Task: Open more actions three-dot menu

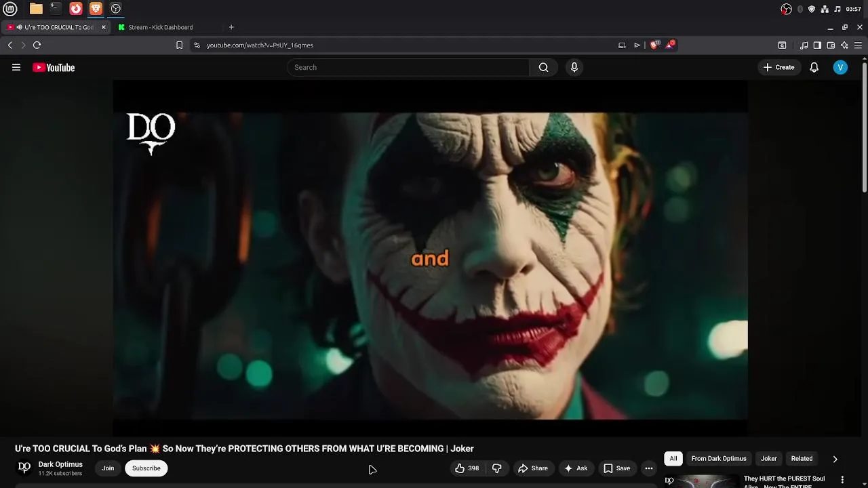Action: (x=649, y=468)
